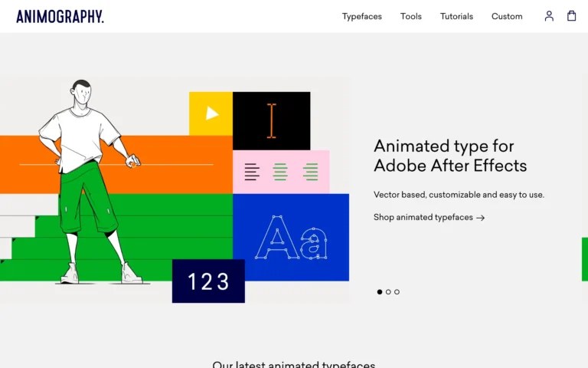Click the Vector based, customizable text

459,195
